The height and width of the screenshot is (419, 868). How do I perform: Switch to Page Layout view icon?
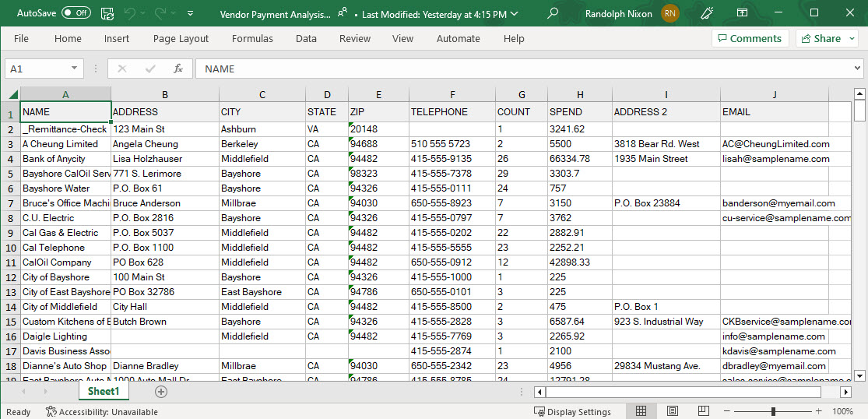tap(673, 411)
